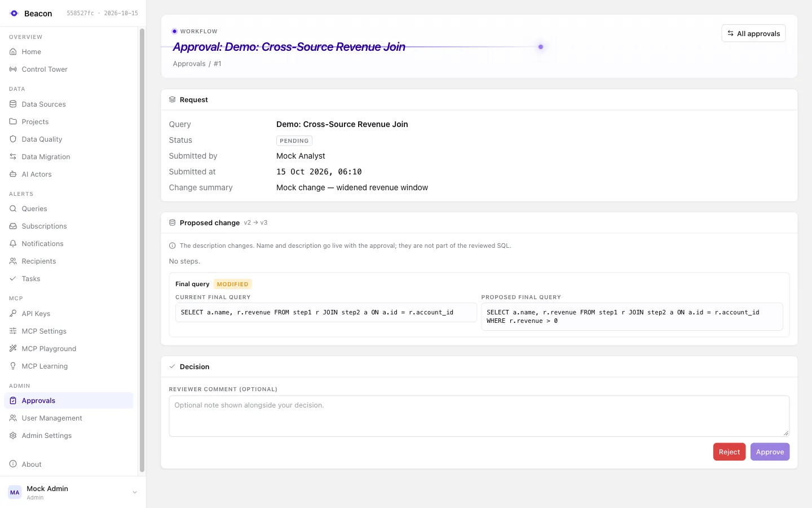Viewport: 812px width, 508px height.
Task: Focus the reviewer comment text area
Action: [479, 416]
